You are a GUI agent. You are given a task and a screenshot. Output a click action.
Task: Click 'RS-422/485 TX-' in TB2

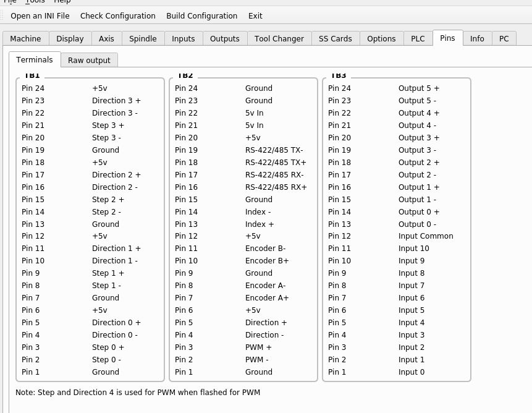pos(274,150)
